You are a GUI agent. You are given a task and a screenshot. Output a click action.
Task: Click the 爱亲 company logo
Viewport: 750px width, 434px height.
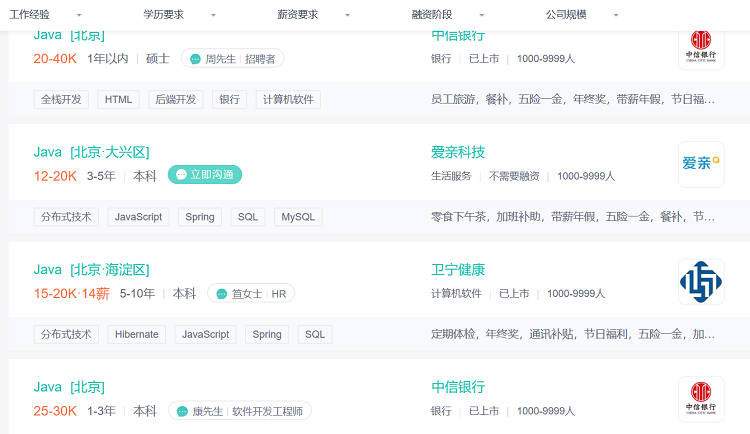click(x=700, y=164)
